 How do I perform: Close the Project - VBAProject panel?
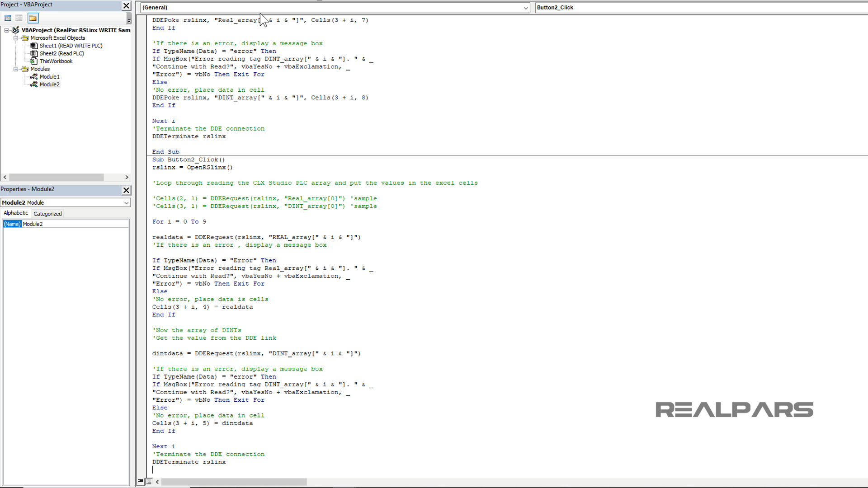click(126, 5)
